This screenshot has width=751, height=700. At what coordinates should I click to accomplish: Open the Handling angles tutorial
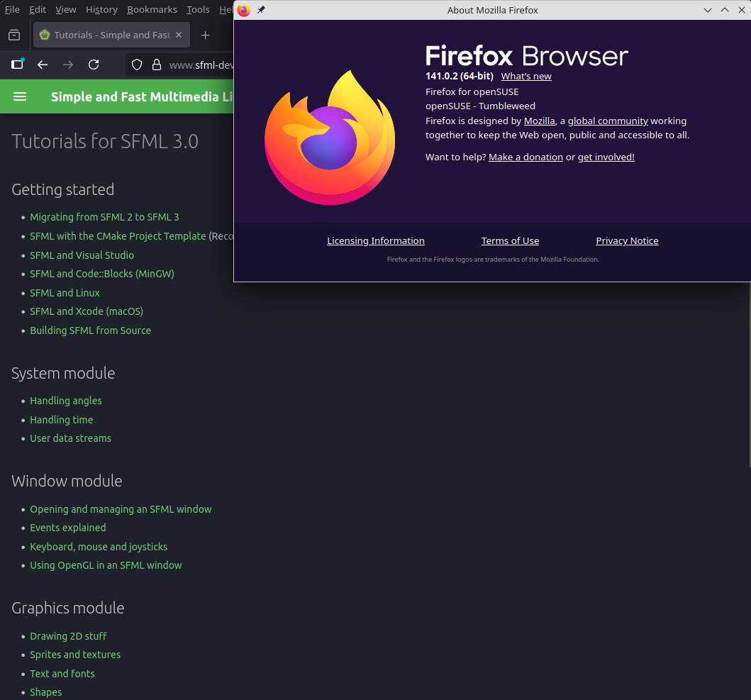coord(66,401)
